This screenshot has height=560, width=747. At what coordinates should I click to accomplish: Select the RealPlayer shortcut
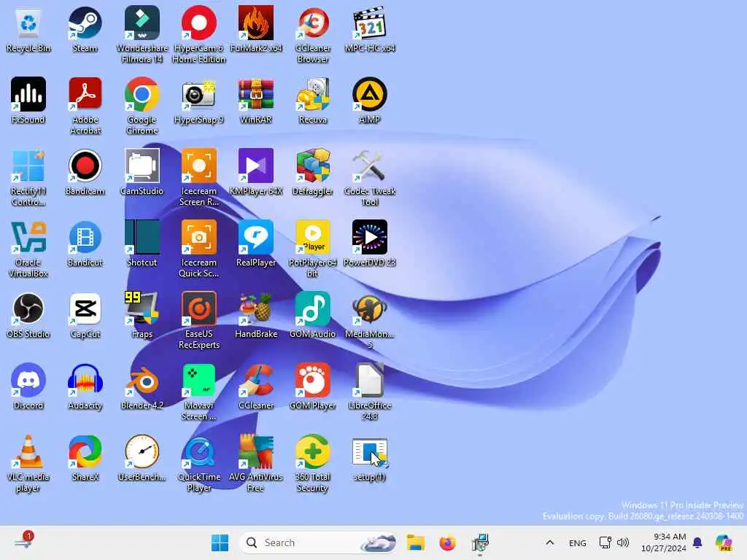256,244
